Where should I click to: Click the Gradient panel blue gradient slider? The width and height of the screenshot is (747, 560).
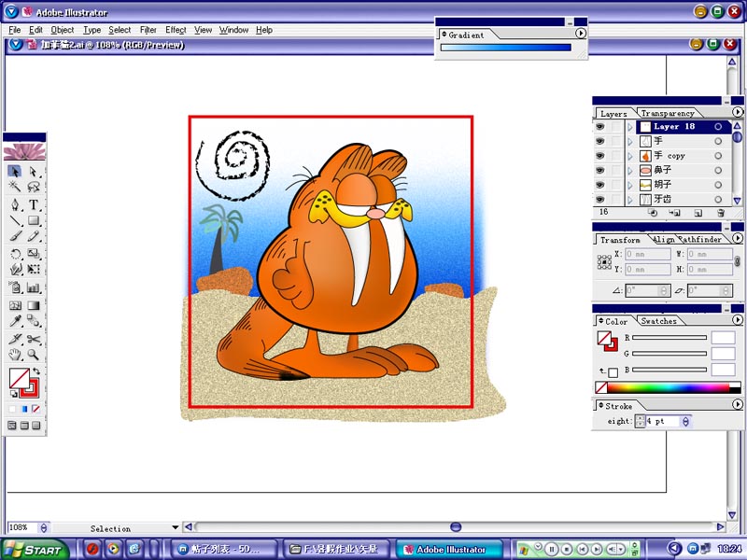(505, 48)
